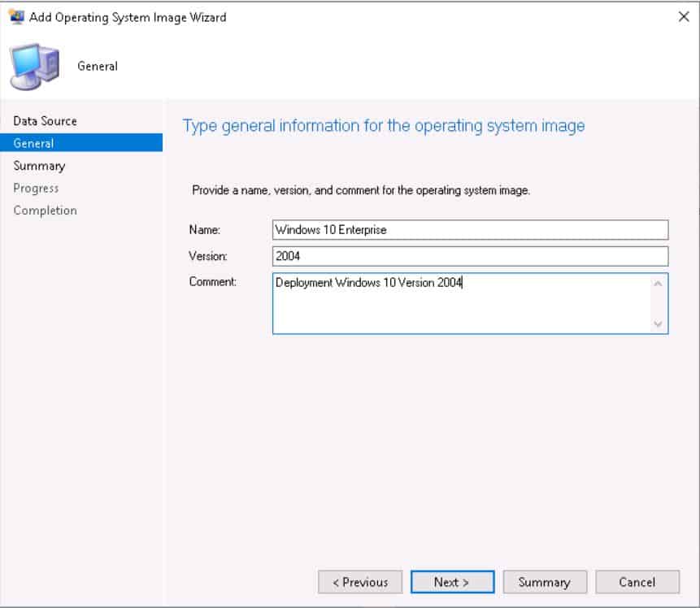Click the 'Comment:' label
Screen dimensions: 700x608
(212, 282)
